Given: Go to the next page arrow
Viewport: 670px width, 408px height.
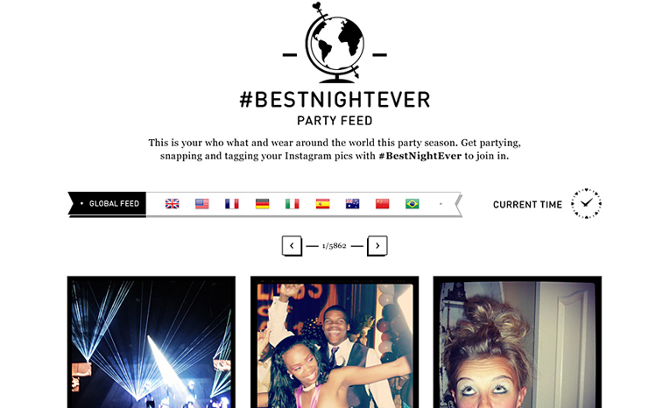Looking at the screenshot, I should click(x=377, y=246).
